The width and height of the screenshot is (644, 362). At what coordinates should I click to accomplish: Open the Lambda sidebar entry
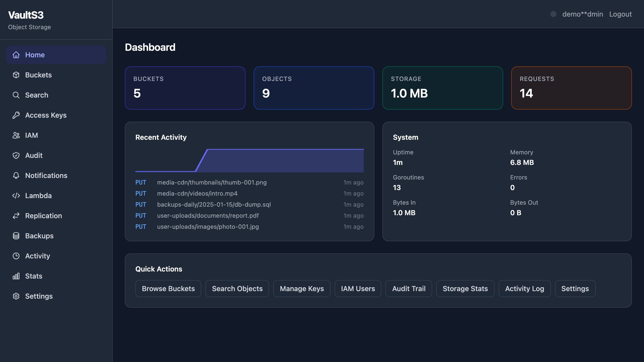(56, 196)
